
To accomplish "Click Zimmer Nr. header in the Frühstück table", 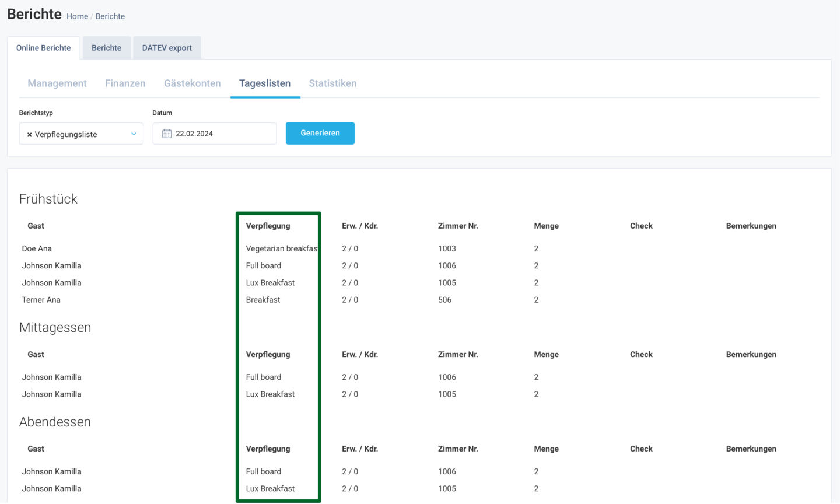I will pyautogui.click(x=458, y=226).
